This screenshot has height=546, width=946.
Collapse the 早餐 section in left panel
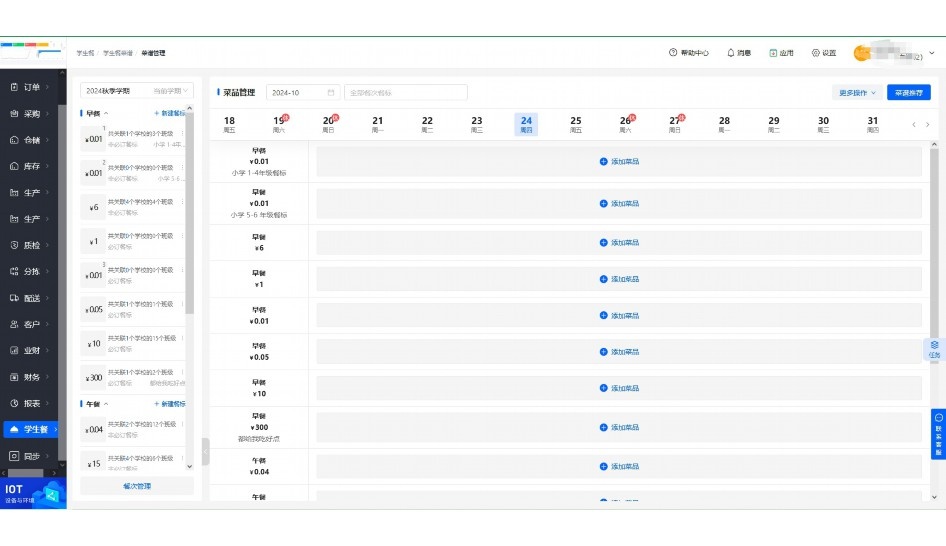pyautogui.click(x=106, y=113)
